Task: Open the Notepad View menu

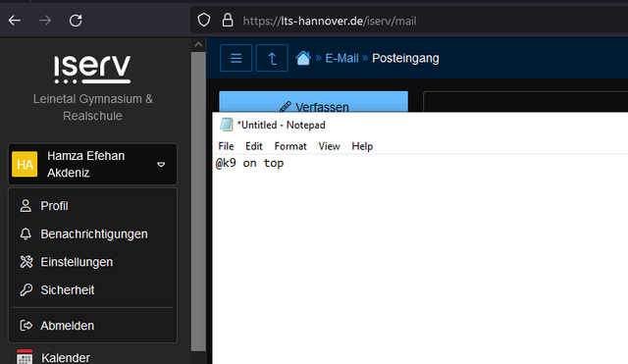Action: click(x=330, y=146)
